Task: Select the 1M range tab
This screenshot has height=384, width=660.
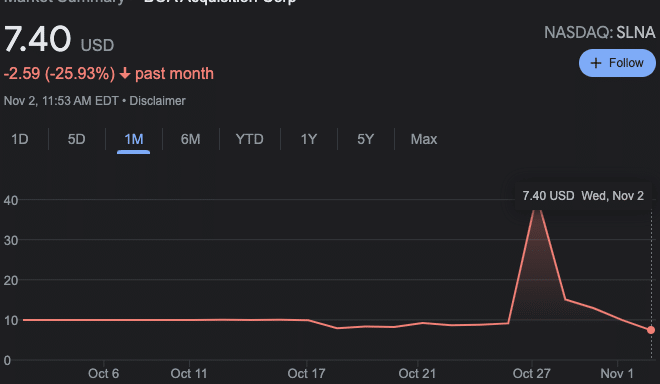Action: 134,139
